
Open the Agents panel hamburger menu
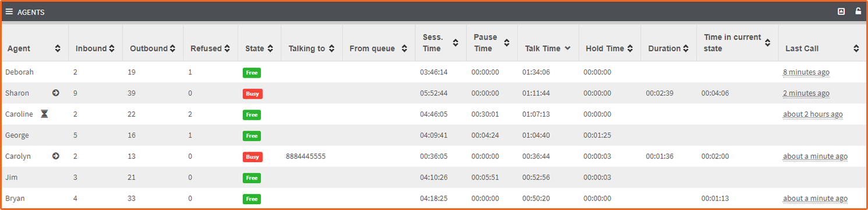tap(9, 12)
